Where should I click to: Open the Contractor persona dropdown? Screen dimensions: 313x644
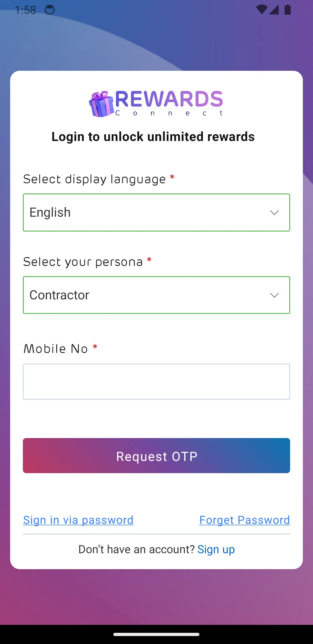tap(156, 295)
